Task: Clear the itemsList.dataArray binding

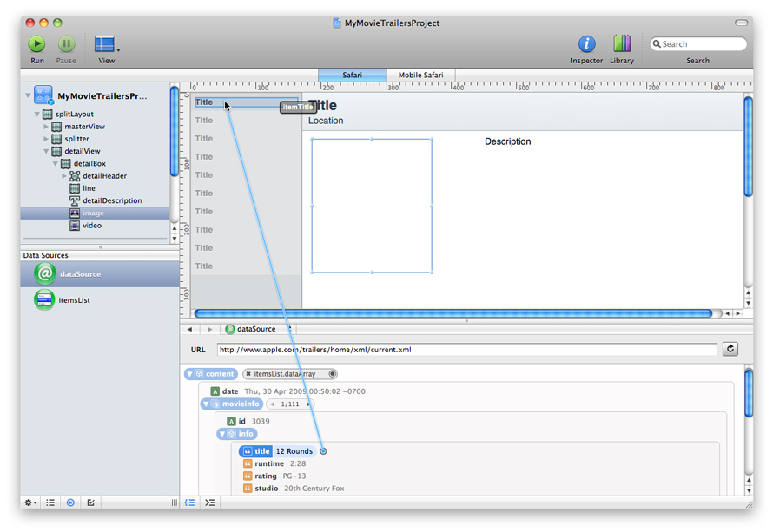Action: (249, 374)
